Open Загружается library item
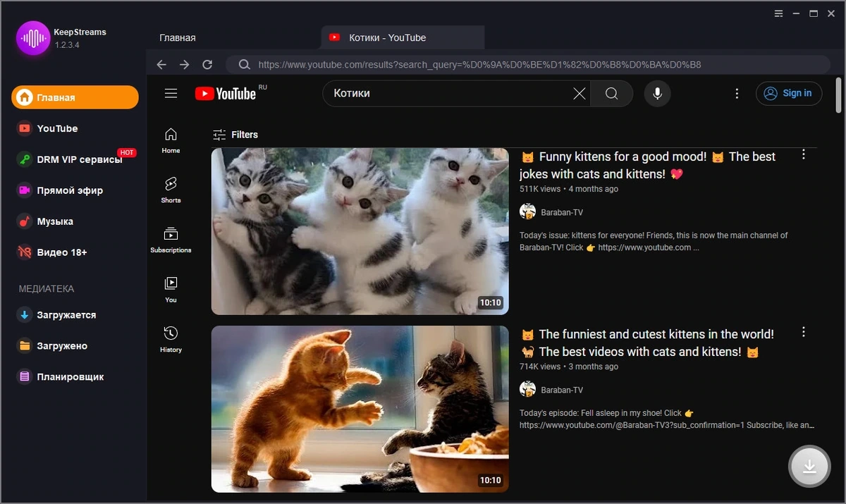This screenshot has width=846, height=504. (57, 315)
